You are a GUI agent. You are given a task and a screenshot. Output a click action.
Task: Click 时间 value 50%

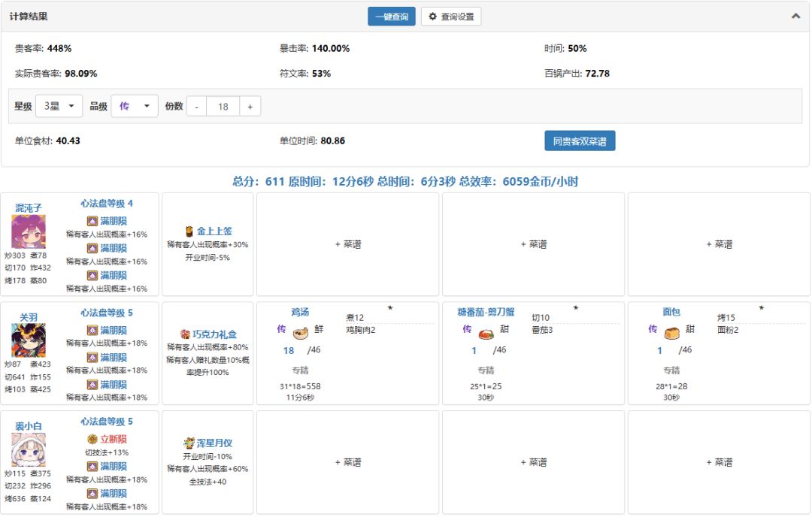577,49
